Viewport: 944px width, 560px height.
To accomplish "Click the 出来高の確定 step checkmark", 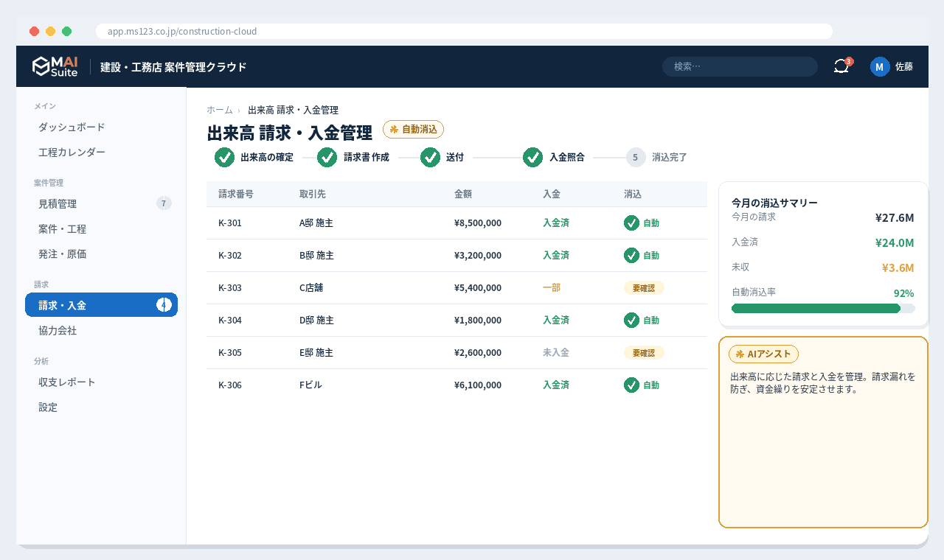I will coord(224,157).
